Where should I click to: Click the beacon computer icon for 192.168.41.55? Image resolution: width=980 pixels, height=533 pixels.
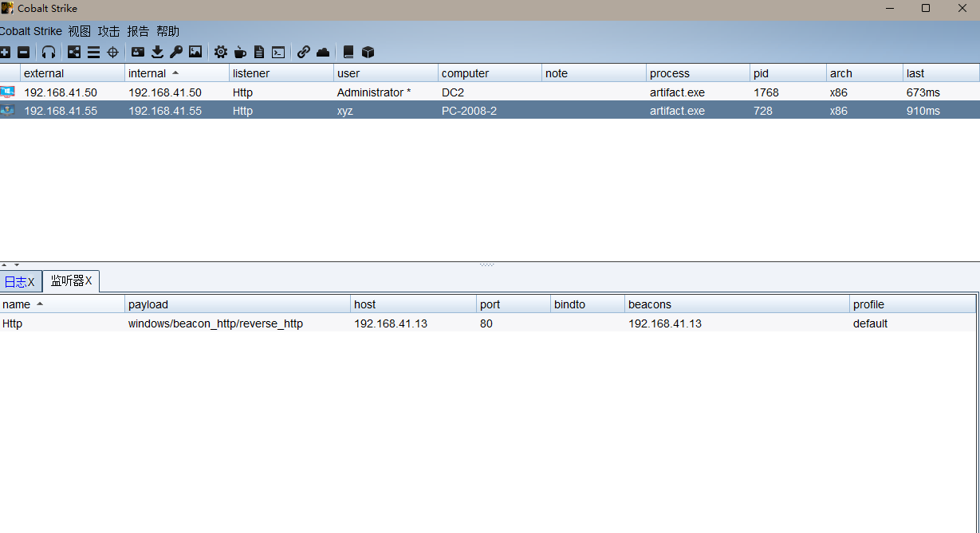(x=8, y=111)
